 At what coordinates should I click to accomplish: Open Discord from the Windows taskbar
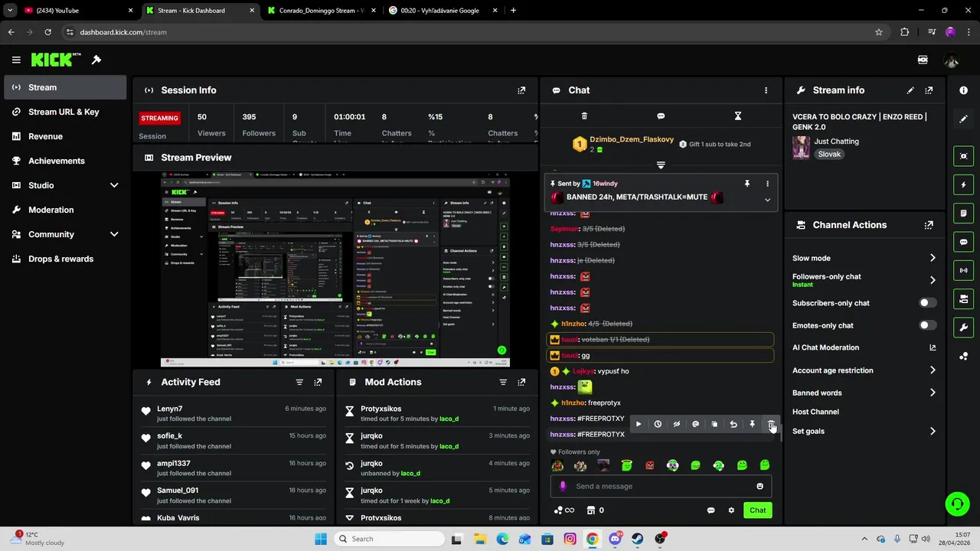(615, 539)
